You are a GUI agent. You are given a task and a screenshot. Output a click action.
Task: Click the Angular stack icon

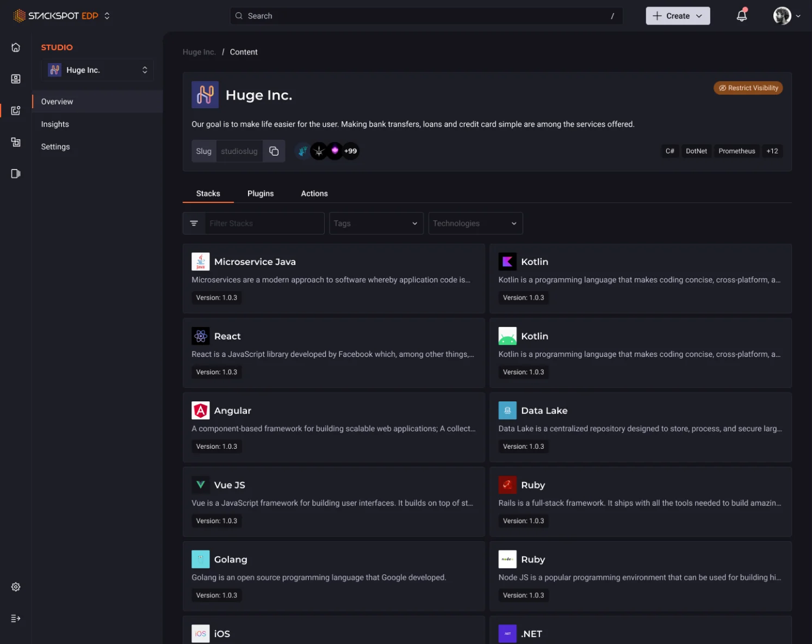(x=201, y=411)
